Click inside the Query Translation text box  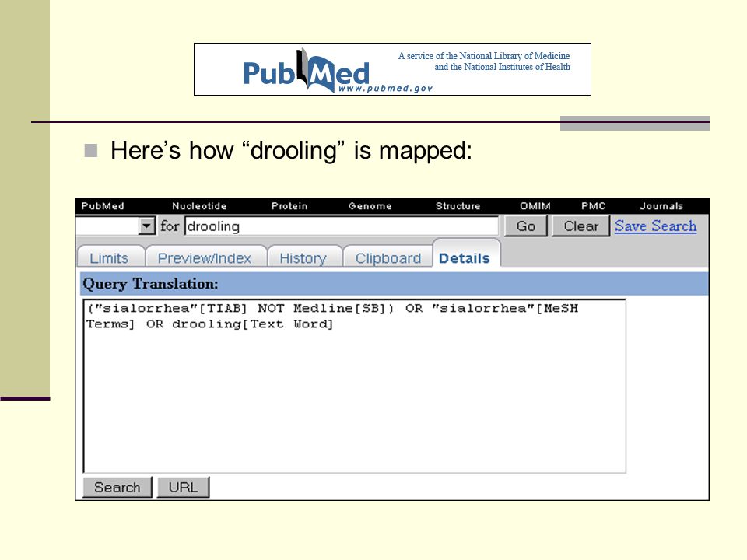tap(355, 387)
